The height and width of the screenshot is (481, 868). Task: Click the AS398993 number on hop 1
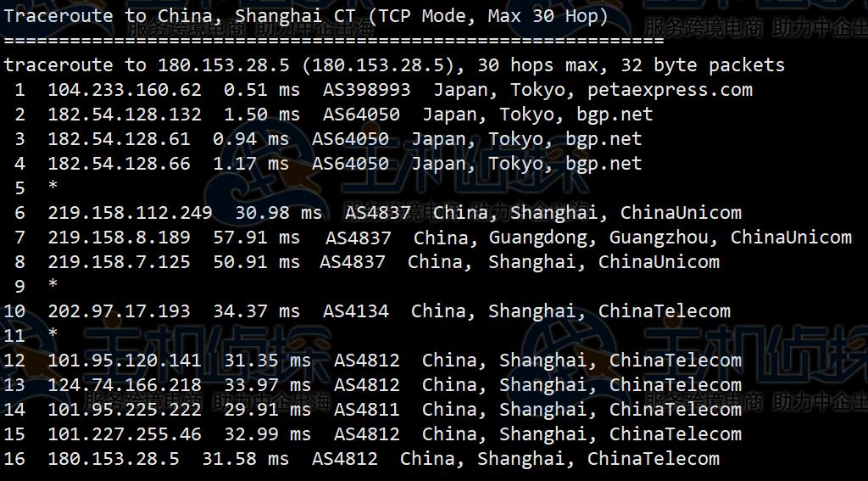(366, 90)
